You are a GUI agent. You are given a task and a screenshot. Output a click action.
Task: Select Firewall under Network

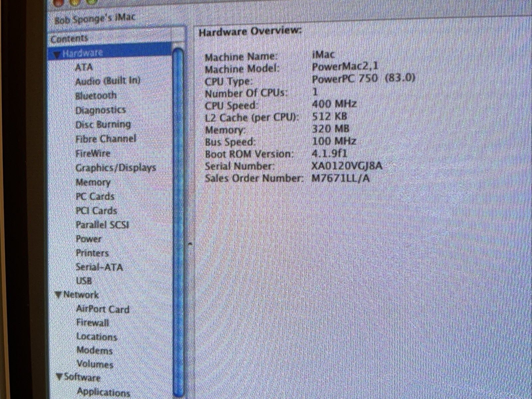93,323
